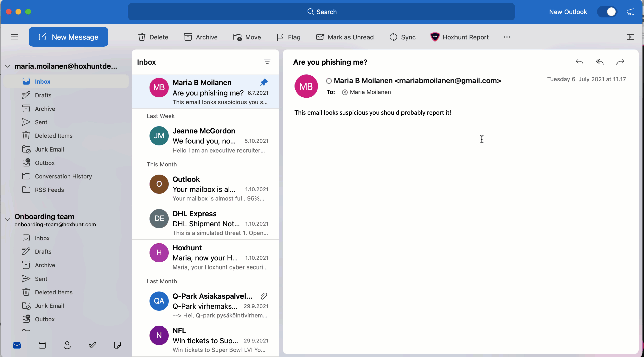Image resolution: width=644 pixels, height=357 pixels.
Task: Click the MB sender avatar in reading pane
Action: coord(306,86)
